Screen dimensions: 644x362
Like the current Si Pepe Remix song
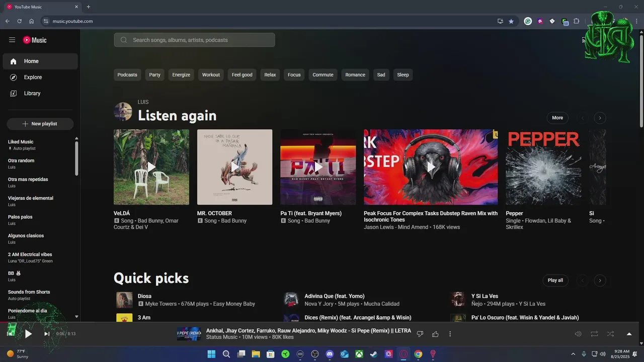pos(435,334)
